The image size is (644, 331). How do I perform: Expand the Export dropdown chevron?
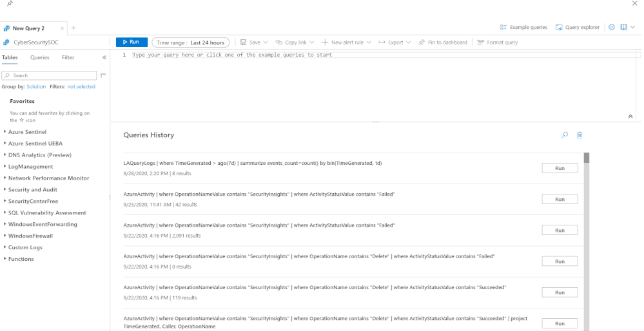pyautogui.click(x=408, y=43)
